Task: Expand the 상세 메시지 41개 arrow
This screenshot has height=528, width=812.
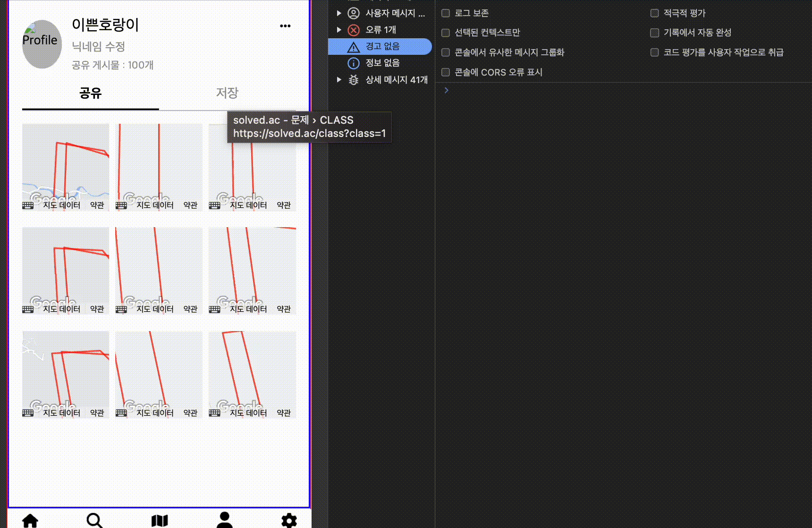Action: [x=339, y=80]
